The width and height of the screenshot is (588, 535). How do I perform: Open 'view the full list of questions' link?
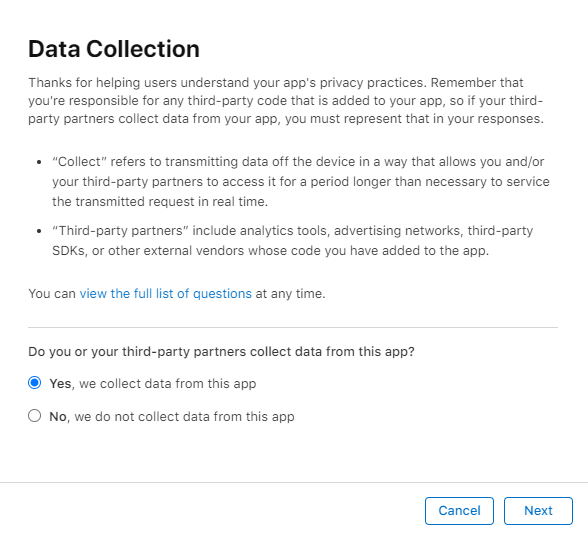click(x=165, y=294)
